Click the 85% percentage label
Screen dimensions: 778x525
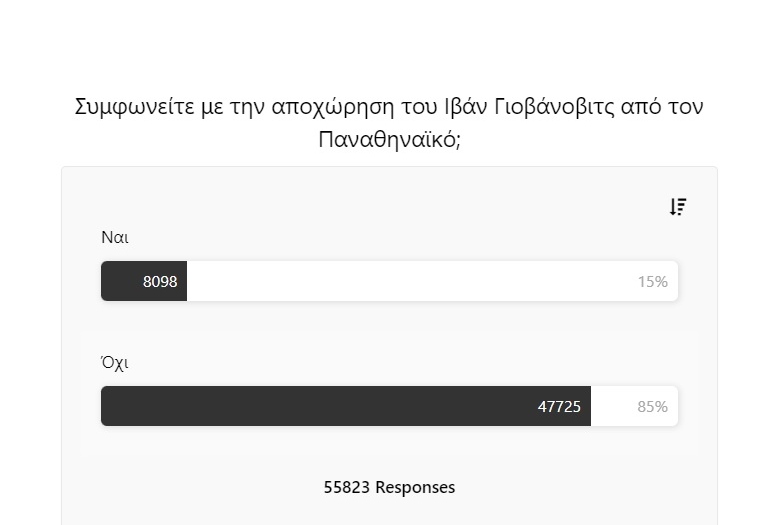click(x=652, y=407)
